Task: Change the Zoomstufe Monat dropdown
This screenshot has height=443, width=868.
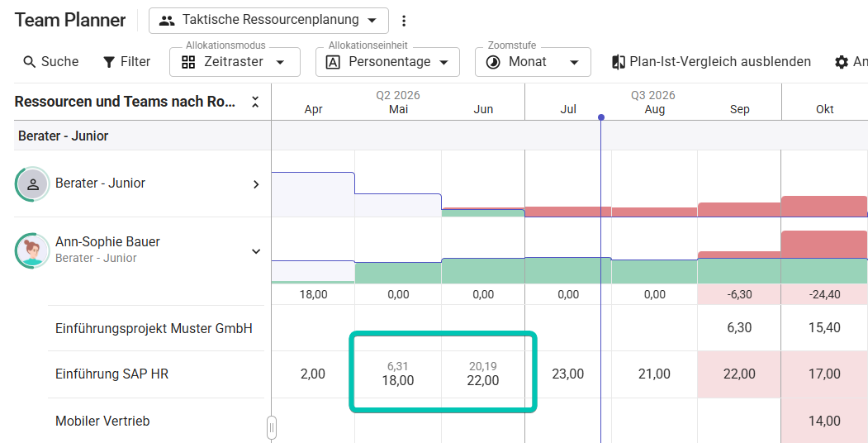Action: [x=533, y=62]
